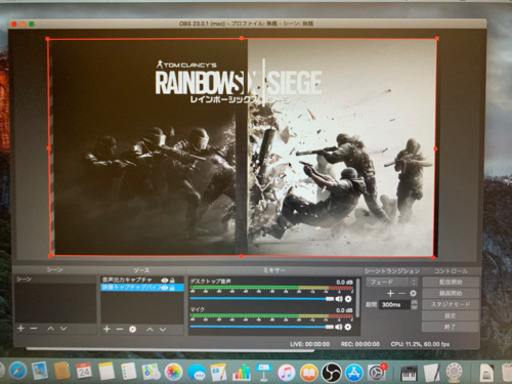The height and width of the screenshot is (384, 512).
Task: Open Numbers from the dock
Action: coord(241,372)
